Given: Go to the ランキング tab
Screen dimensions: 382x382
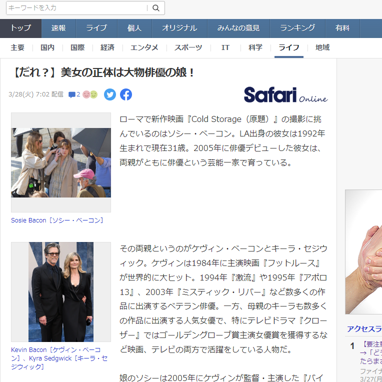Looking at the screenshot, I should point(298,28).
